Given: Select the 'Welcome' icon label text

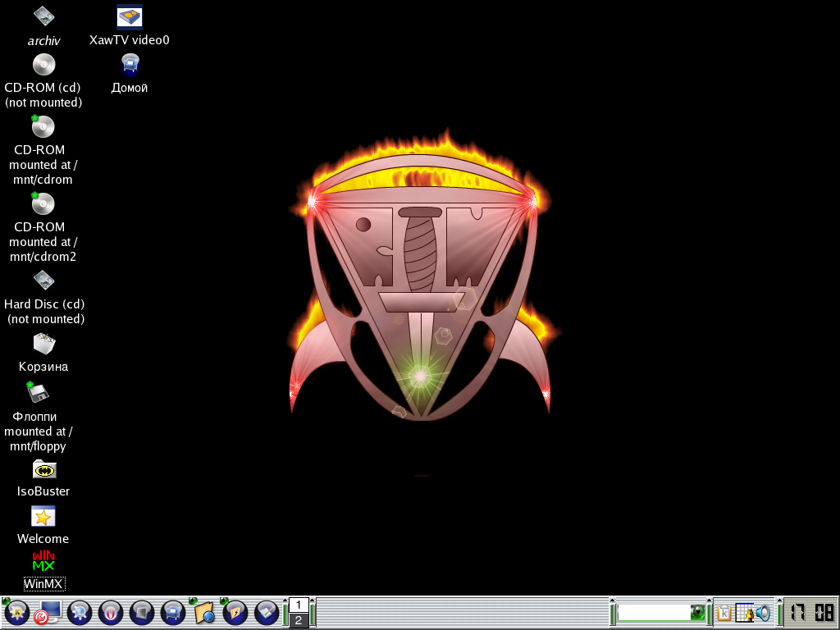Looking at the screenshot, I should pyautogui.click(x=43, y=538).
